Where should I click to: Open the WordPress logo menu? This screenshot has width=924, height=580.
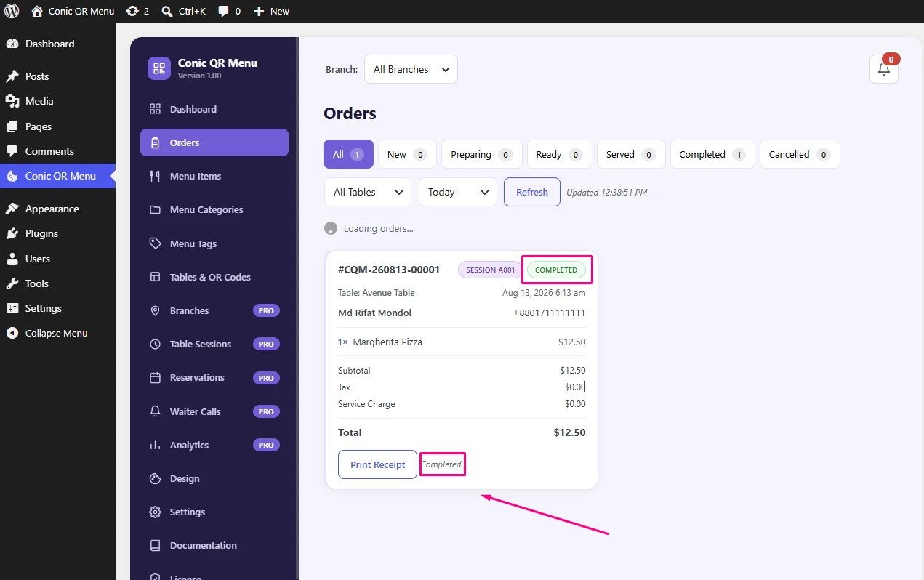click(x=12, y=11)
